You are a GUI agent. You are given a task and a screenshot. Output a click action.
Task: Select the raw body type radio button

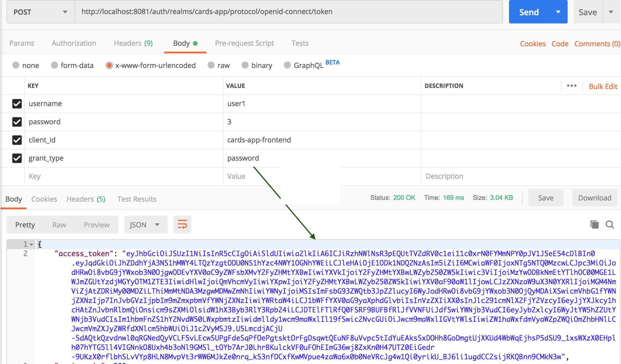(211, 65)
